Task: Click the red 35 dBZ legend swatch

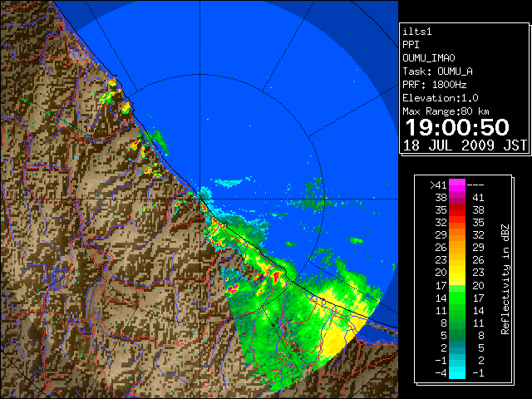Action: [x=457, y=210]
